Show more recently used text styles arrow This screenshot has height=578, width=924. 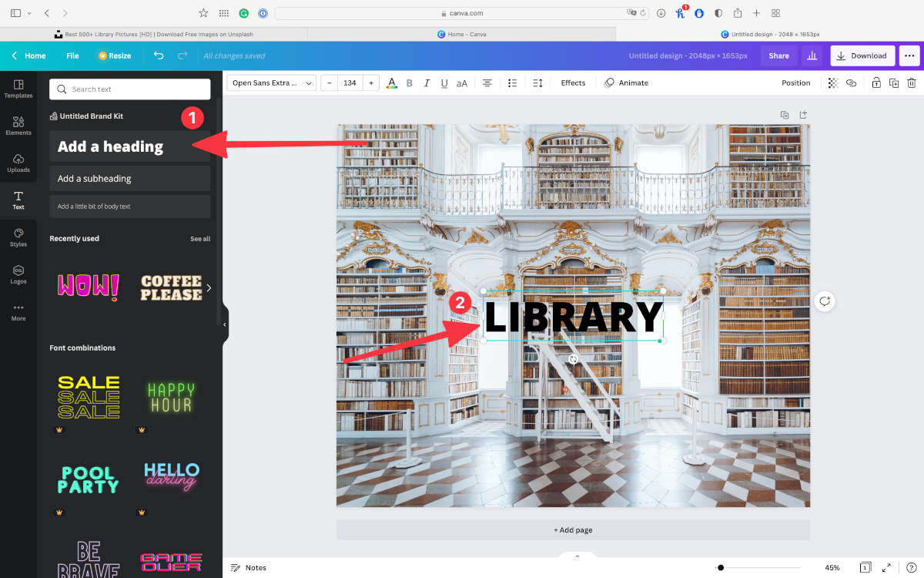pos(209,287)
